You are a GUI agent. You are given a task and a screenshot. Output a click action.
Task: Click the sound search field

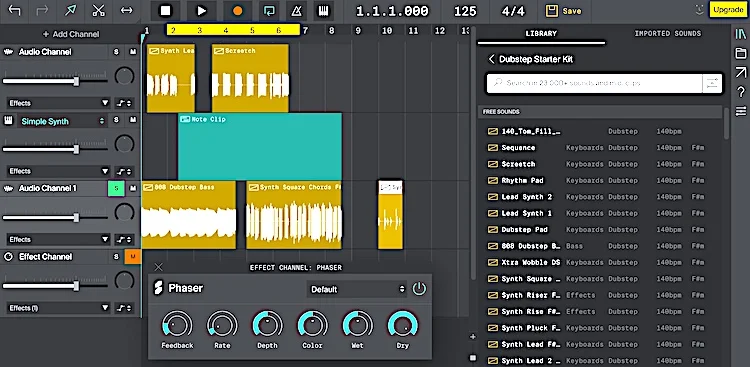coord(594,83)
